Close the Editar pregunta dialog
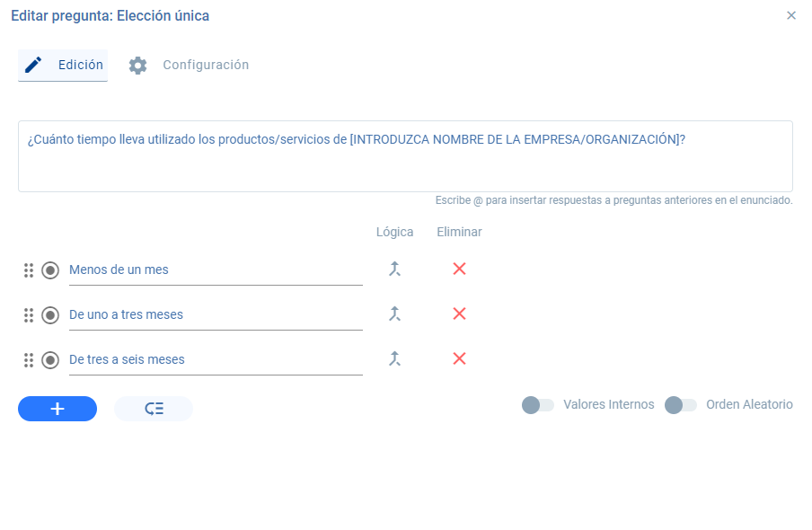 point(790,15)
